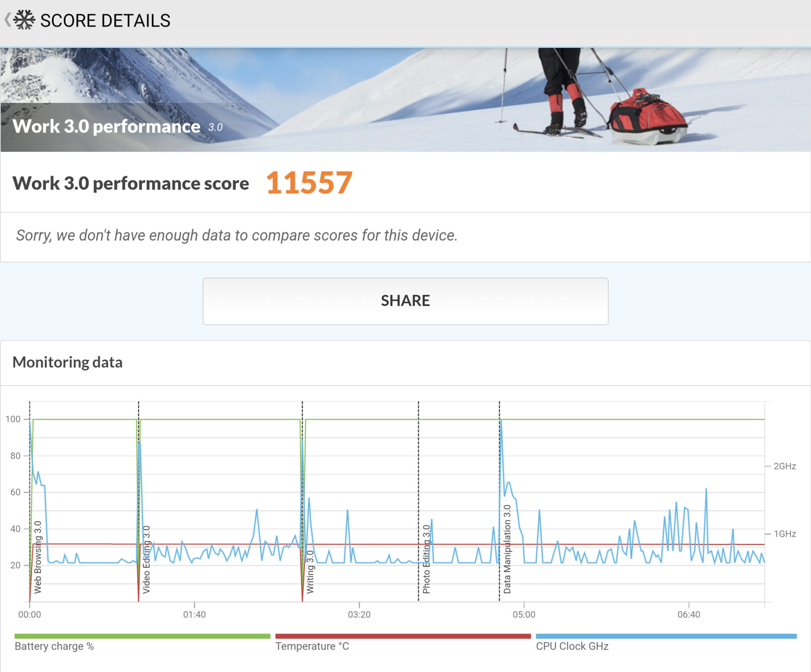Screen dimensions: 811x672
Task: Toggle Battery charge % legend bar
Action: [x=142, y=636]
